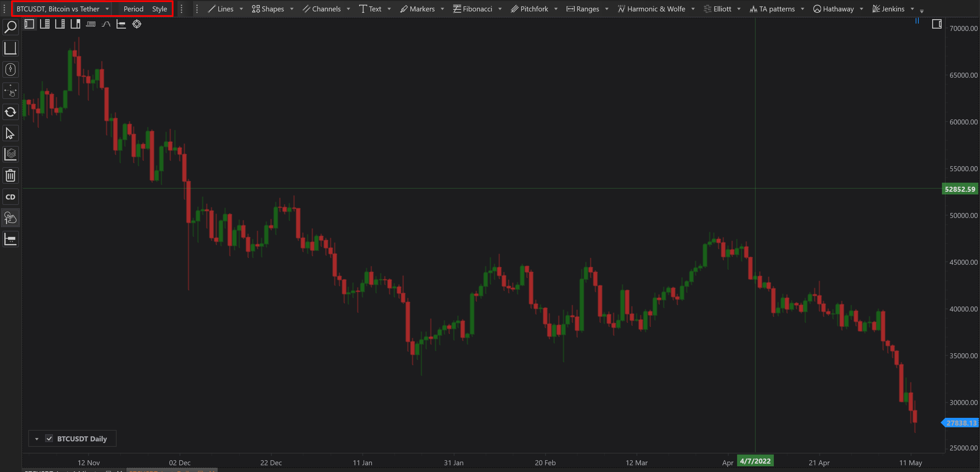Uncheck the BTCUSDT Daily checkbox
Viewport: 980px width, 472px height.
49,439
